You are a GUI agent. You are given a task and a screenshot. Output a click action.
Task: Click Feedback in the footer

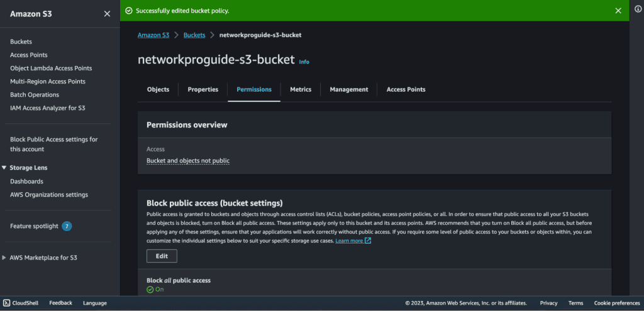(x=61, y=303)
